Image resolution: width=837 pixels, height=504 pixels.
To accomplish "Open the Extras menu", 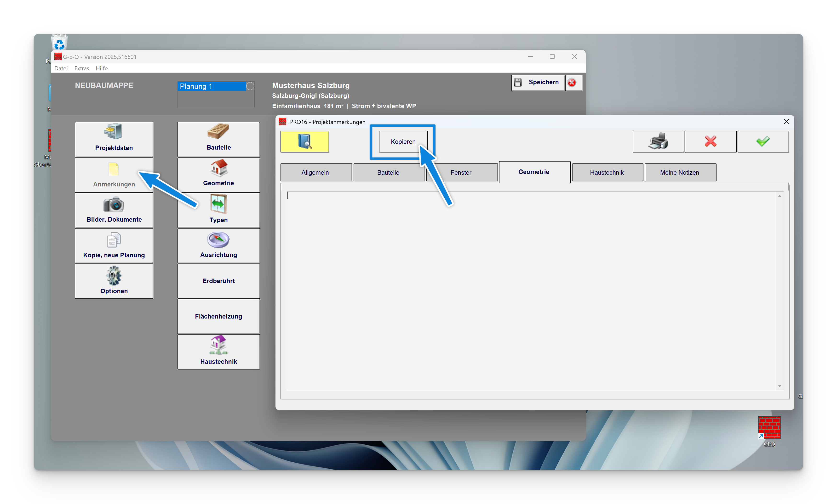I will (81, 68).
